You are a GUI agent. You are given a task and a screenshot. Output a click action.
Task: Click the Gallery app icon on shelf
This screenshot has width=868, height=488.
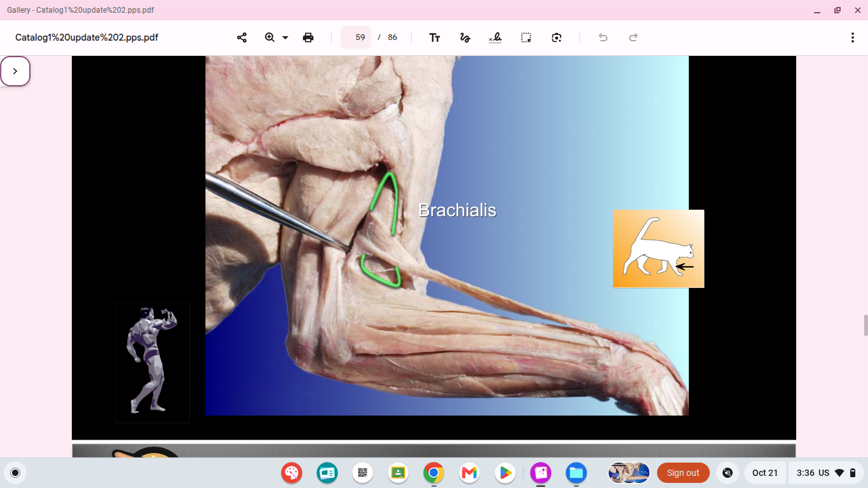[x=541, y=473]
